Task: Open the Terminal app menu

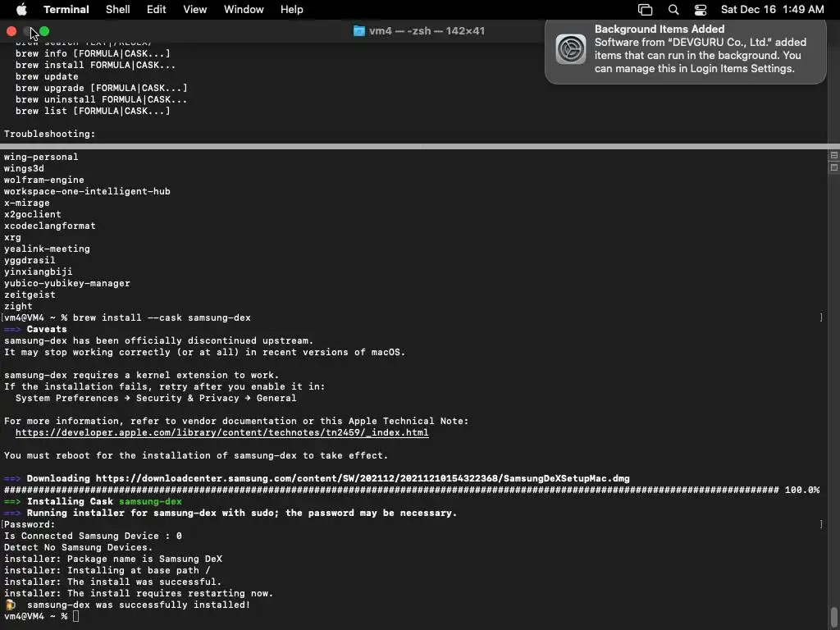Action: click(x=66, y=9)
